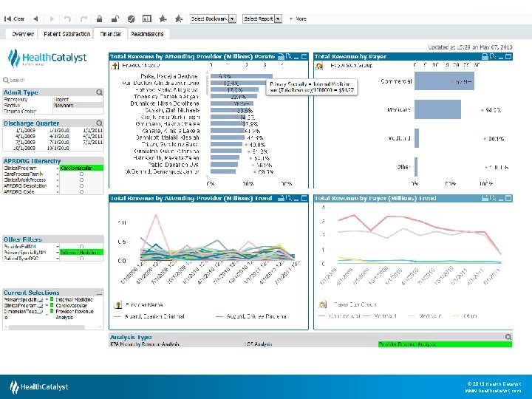Lock current selections with the padlock icon
Image resolution: width=532 pixels, height=399 pixels.
click(99, 18)
